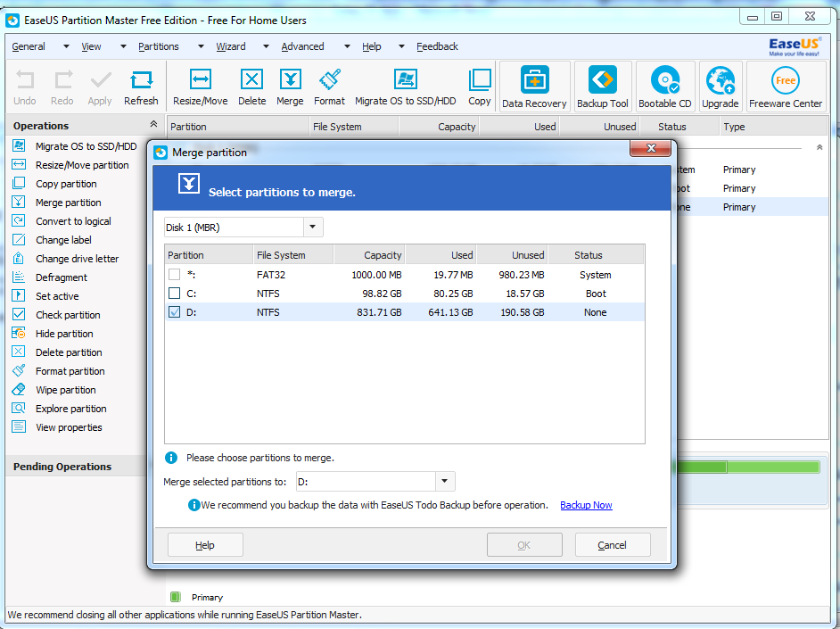This screenshot has width=840, height=629.
Task: Click the OK button in Merge dialog
Action: (x=524, y=545)
